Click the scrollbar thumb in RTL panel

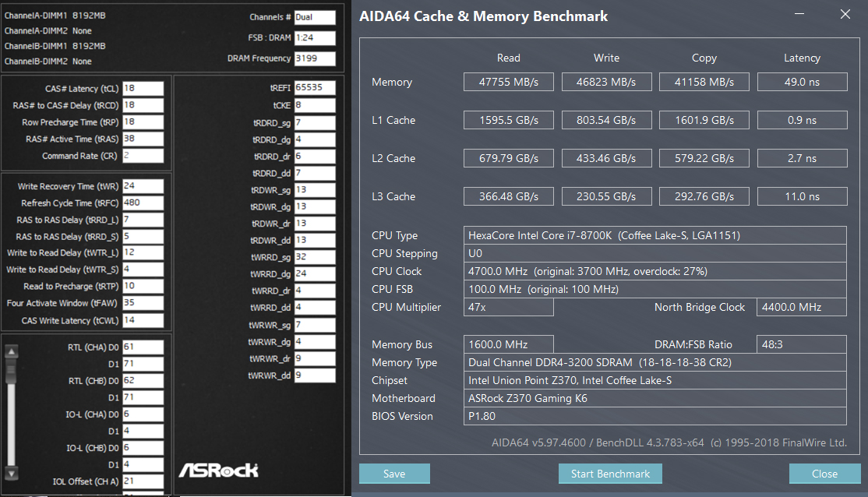(x=11, y=371)
